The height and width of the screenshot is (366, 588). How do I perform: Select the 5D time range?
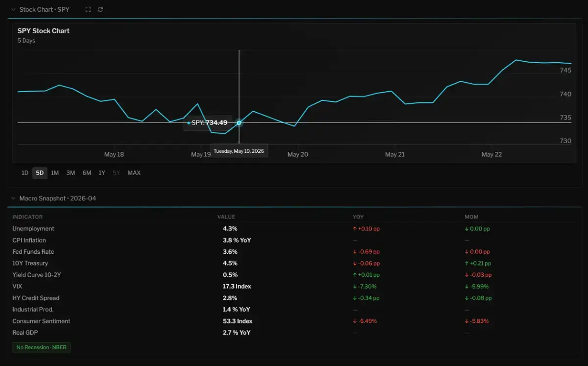click(40, 173)
